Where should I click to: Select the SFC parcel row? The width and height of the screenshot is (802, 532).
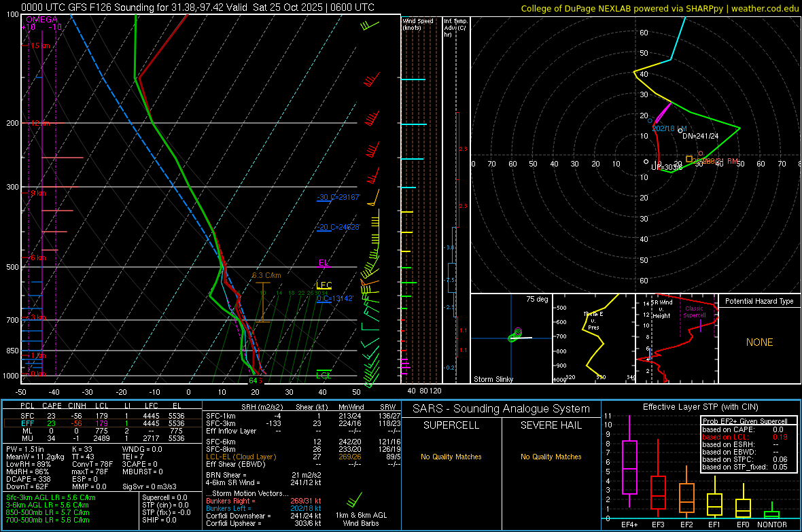click(102, 416)
